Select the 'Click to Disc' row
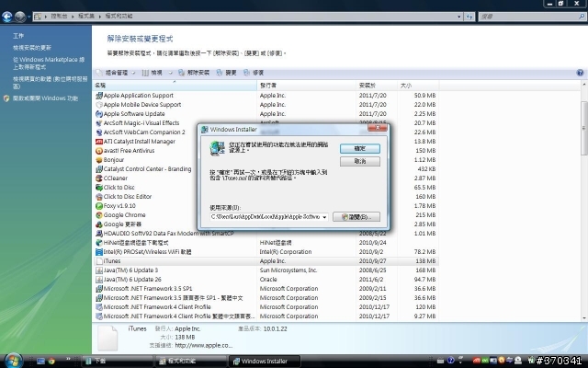 tap(266, 188)
